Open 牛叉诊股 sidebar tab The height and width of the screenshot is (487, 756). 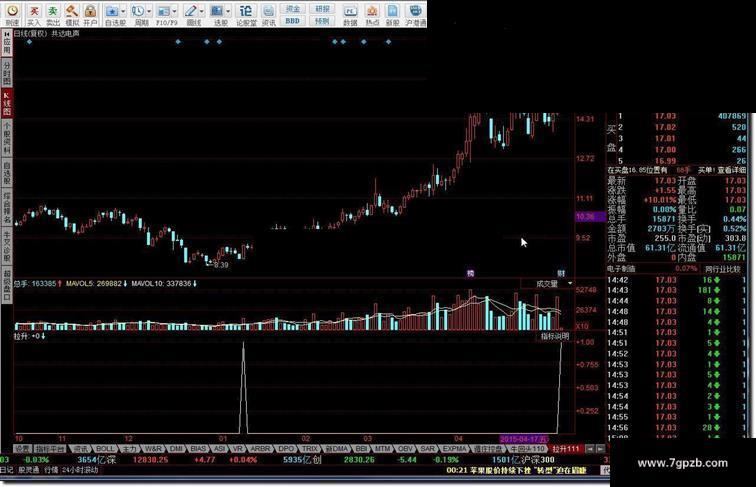click(x=7, y=247)
